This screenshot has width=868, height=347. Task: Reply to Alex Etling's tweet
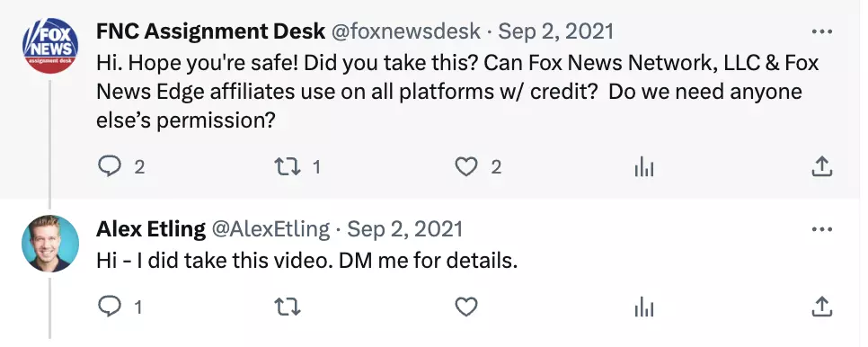tap(110, 306)
